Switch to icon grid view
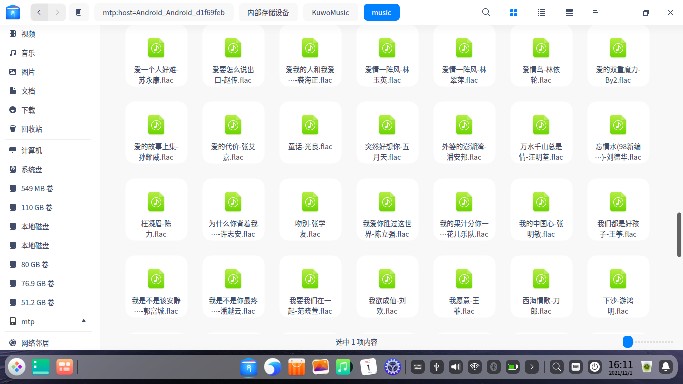This screenshot has width=683, height=384. click(x=514, y=13)
